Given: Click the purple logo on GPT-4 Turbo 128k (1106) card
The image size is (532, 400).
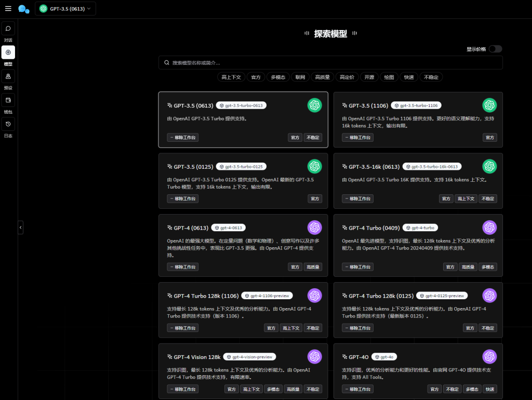Looking at the screenshot, I should point(314,296).
